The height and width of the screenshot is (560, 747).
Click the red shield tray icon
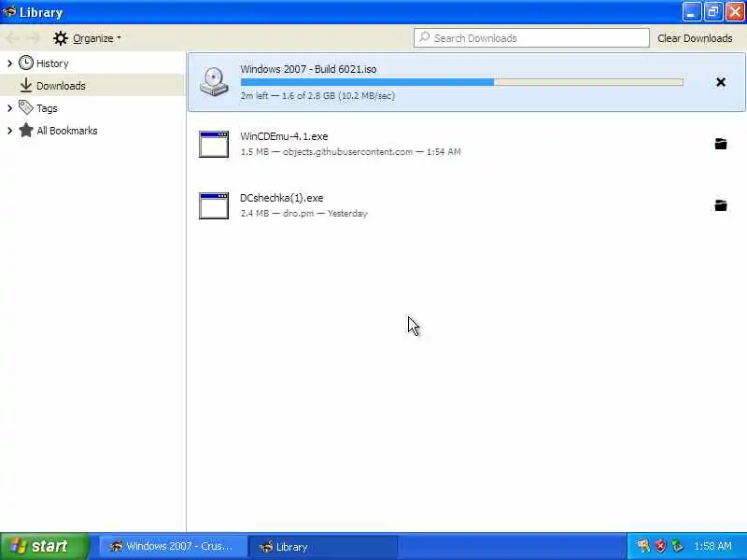point(660,546)
